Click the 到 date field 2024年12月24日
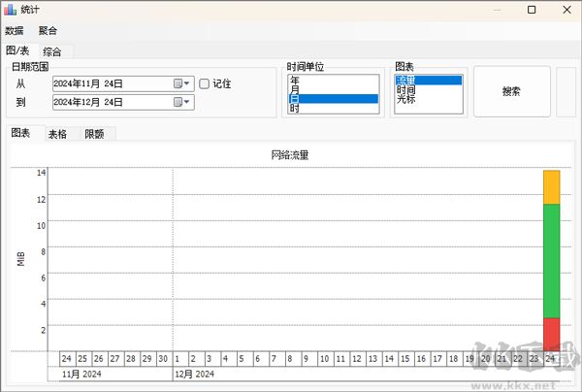This screenshot has width=582, height=392. coord(123,102)
